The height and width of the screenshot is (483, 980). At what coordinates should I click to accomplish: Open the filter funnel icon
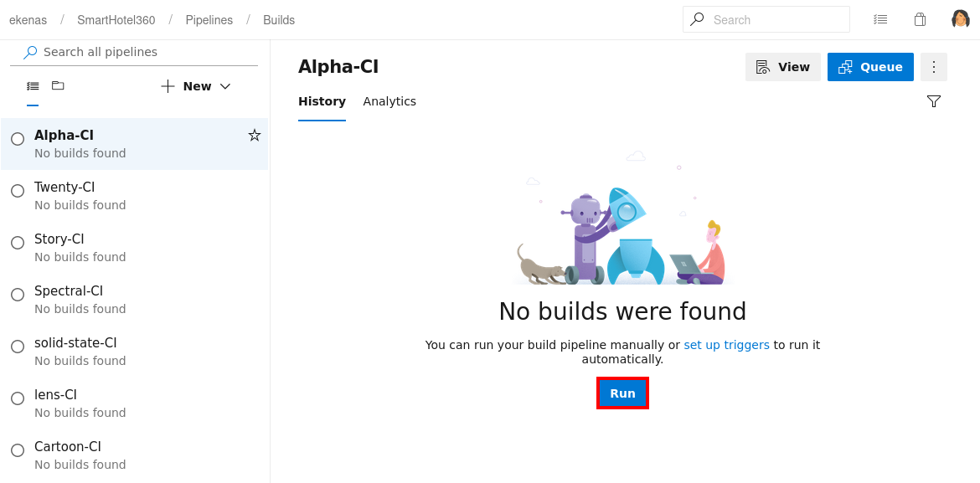pos(934,101)
